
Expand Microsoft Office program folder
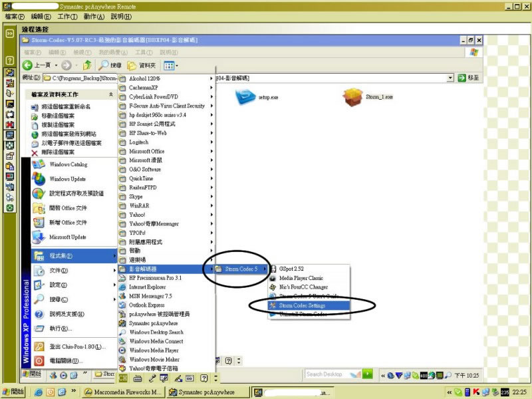pos(166,152)
